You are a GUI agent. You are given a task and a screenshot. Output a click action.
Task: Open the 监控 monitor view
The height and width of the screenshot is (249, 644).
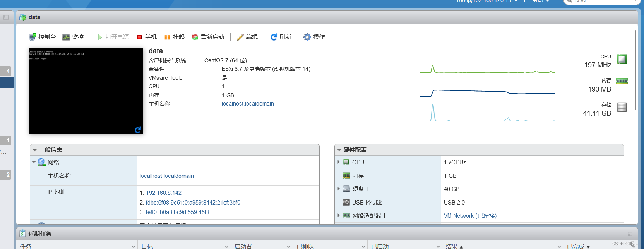(x=73, y=37)
